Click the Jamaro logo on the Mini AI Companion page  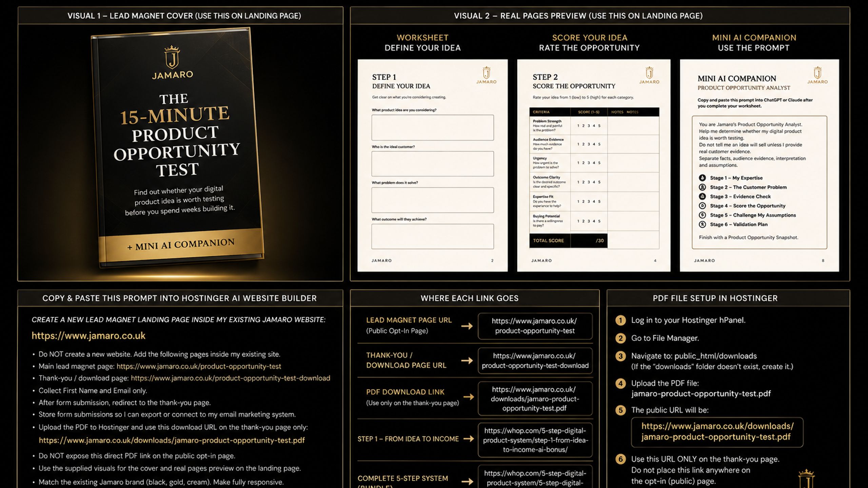(x=817, y=75)
